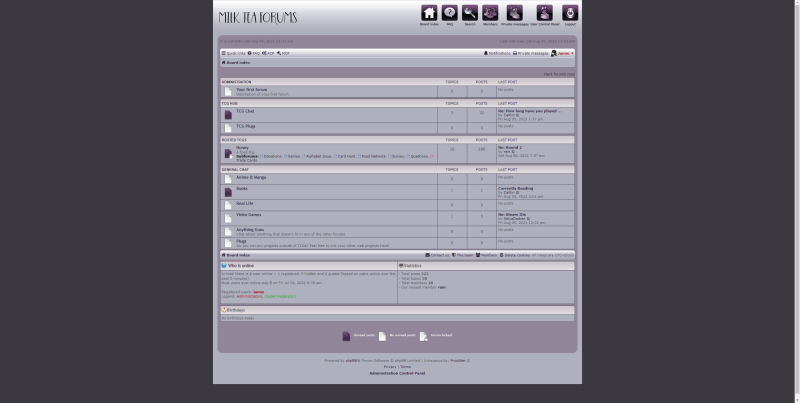Open the Questions subforum
Screen dimensions: 800x403
click(x=419, y=156)
